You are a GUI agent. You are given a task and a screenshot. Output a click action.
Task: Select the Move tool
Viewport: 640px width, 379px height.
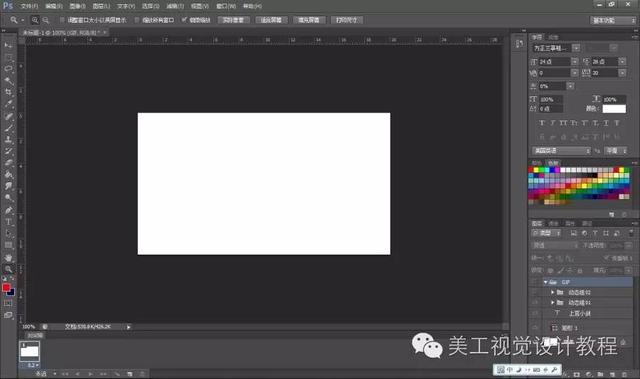[x=8, y=44]
